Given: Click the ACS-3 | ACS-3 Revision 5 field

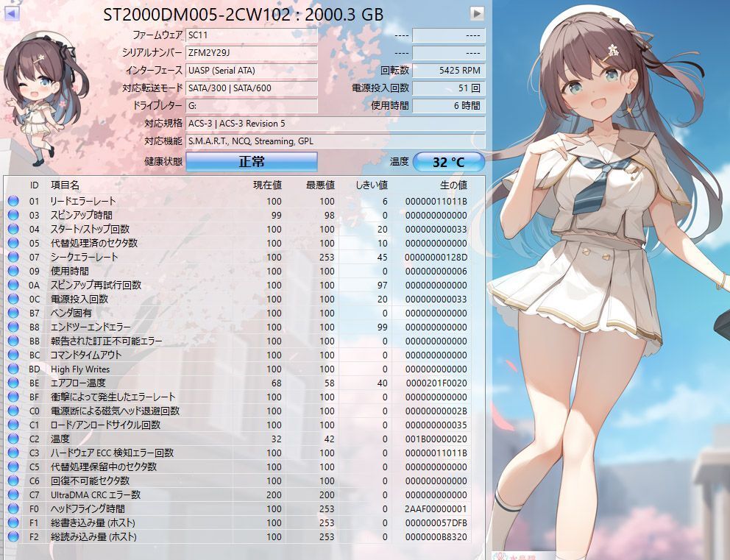Looking at the screenshot, I should click(x=336, y=124).
